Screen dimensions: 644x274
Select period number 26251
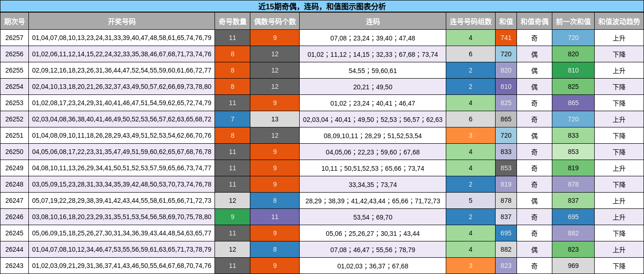coord(14,135)
